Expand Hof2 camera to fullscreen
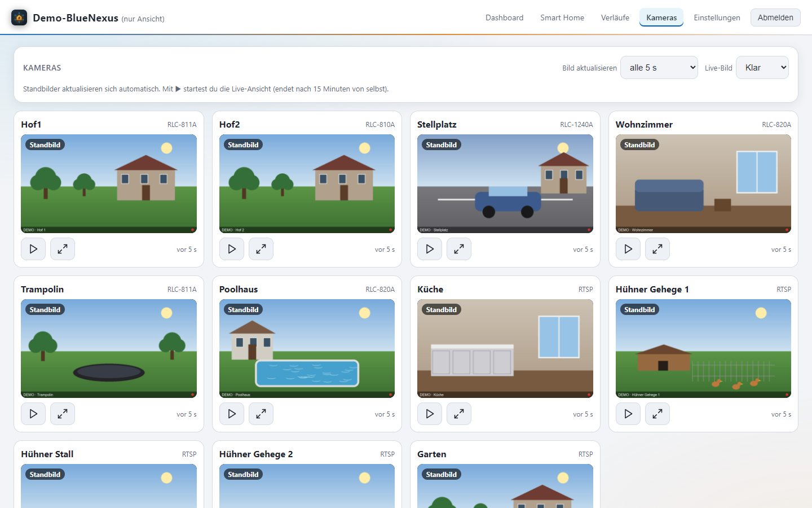This screenshot has width=812, height=508. pos(261,249)
